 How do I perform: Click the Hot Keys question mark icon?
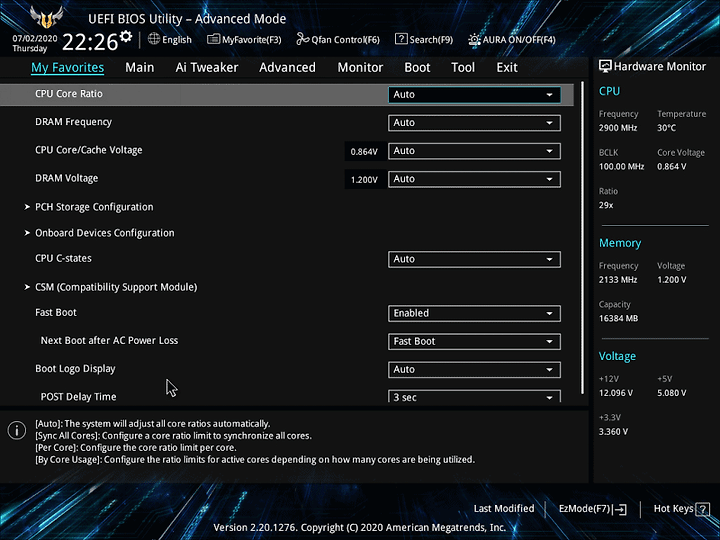pyautogui.click(x=702, y=509)
